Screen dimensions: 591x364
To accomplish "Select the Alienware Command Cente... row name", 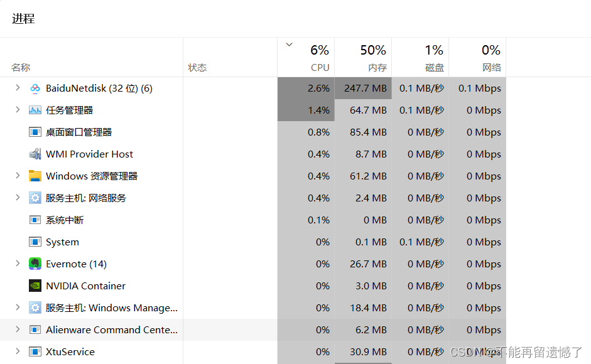I will [112, 329].
